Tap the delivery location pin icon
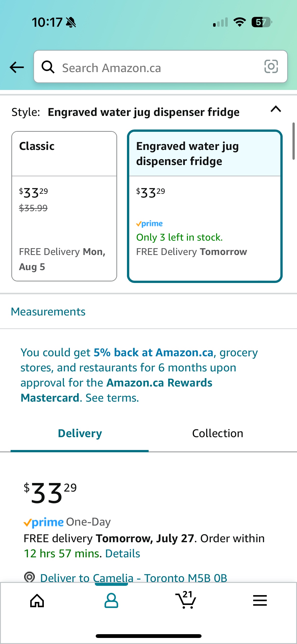 click(29, 577)
